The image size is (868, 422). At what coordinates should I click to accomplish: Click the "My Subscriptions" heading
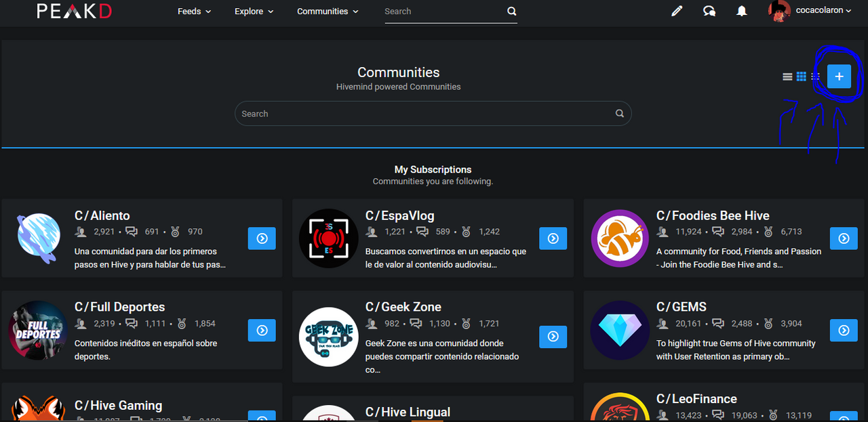[433, 169]
